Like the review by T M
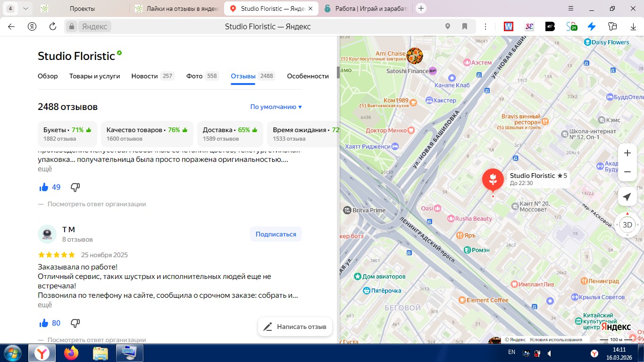 pyautogui.click(x=44, y=323)
